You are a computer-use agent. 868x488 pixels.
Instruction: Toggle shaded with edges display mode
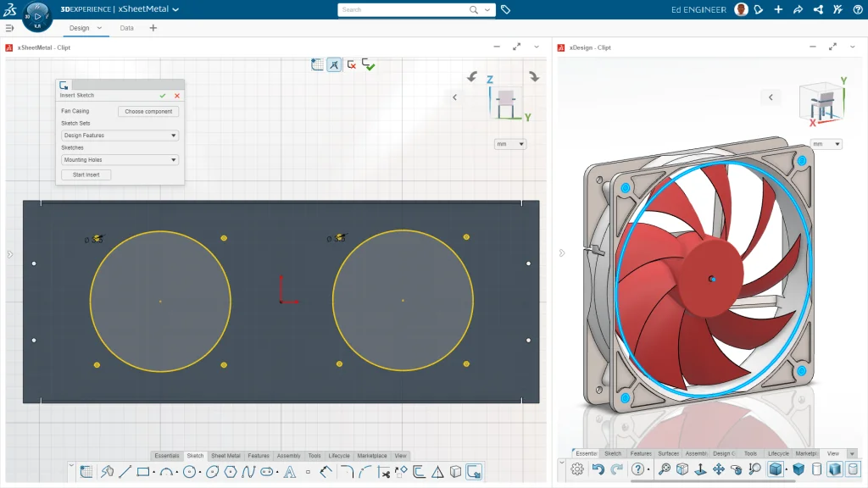pyautogui.click(x=775, y=469)
